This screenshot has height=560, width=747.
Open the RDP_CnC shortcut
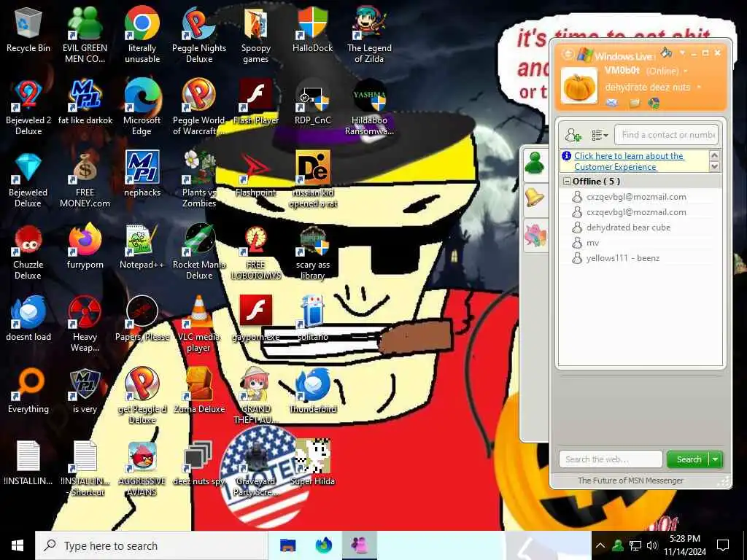[x=312, y=102]
